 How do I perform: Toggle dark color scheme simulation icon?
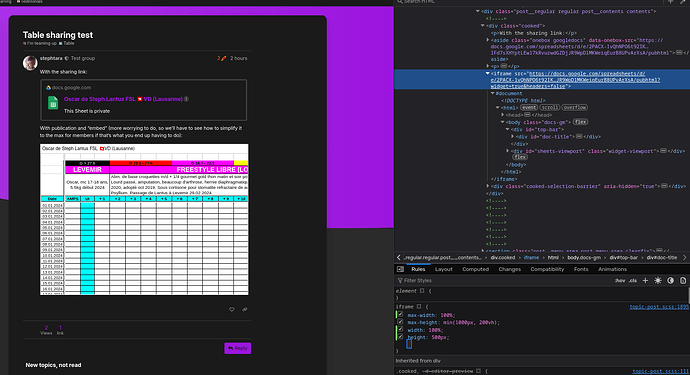coord(670,280)
